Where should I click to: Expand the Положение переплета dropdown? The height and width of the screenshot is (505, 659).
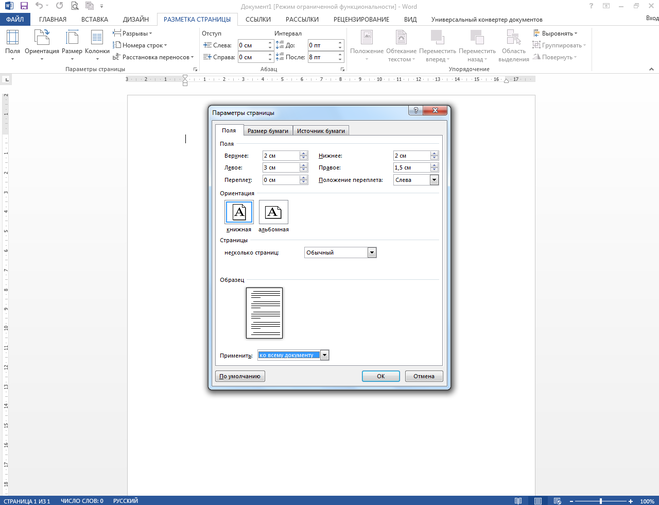click(x=434, y=180)
